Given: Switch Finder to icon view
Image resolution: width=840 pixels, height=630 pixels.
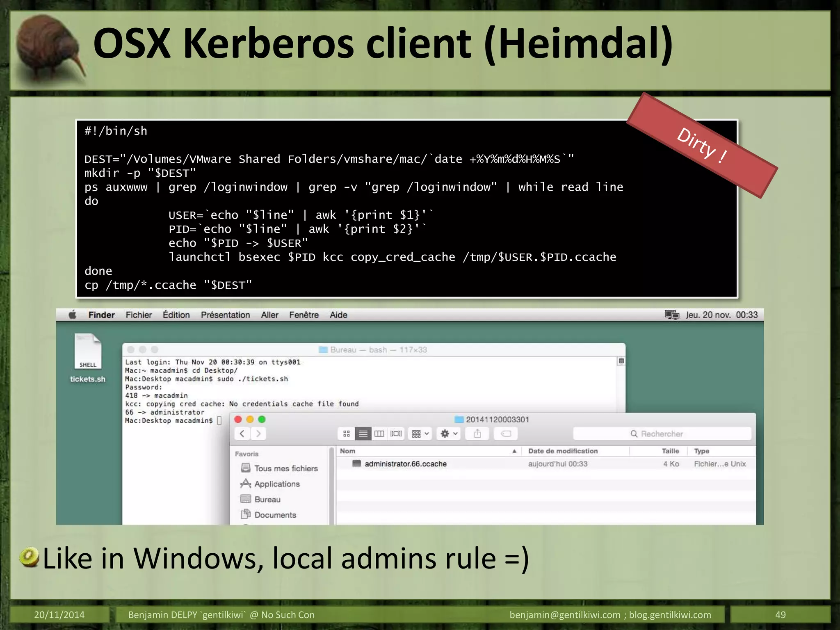Looking at the screenshot, I should 347,434.
